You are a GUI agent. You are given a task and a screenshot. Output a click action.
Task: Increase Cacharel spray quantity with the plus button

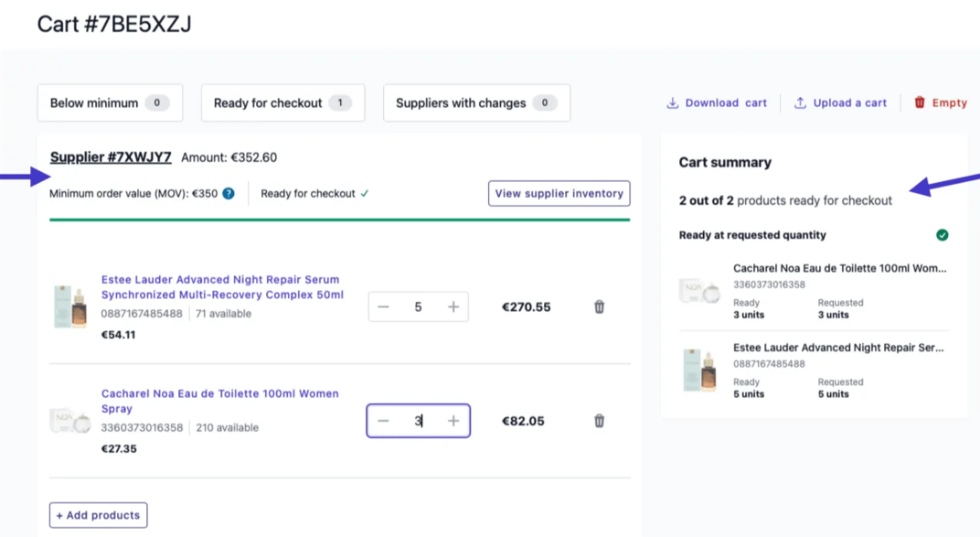coord(453,421)
